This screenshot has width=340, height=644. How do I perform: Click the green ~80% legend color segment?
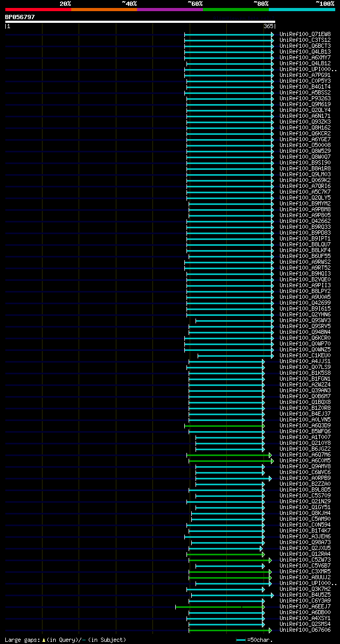point(236,10)
